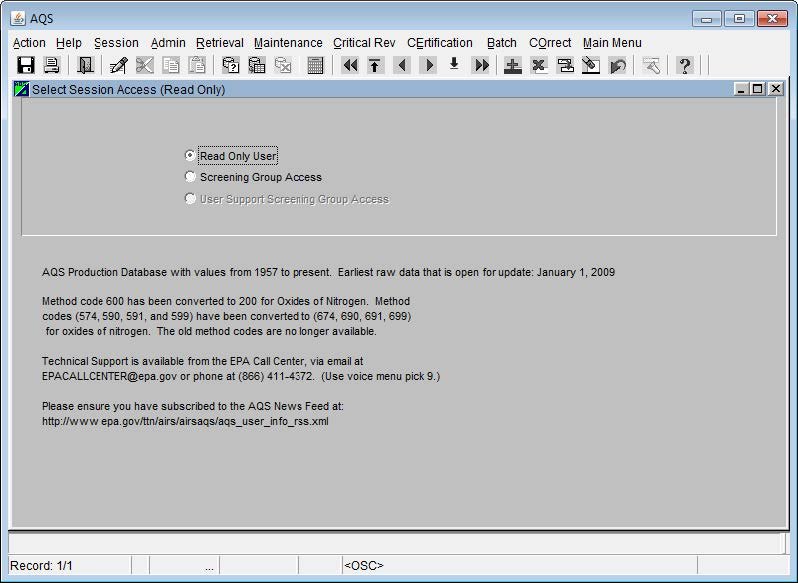Click the Edit pencil toolbar icon

click(x=118, y=66)
